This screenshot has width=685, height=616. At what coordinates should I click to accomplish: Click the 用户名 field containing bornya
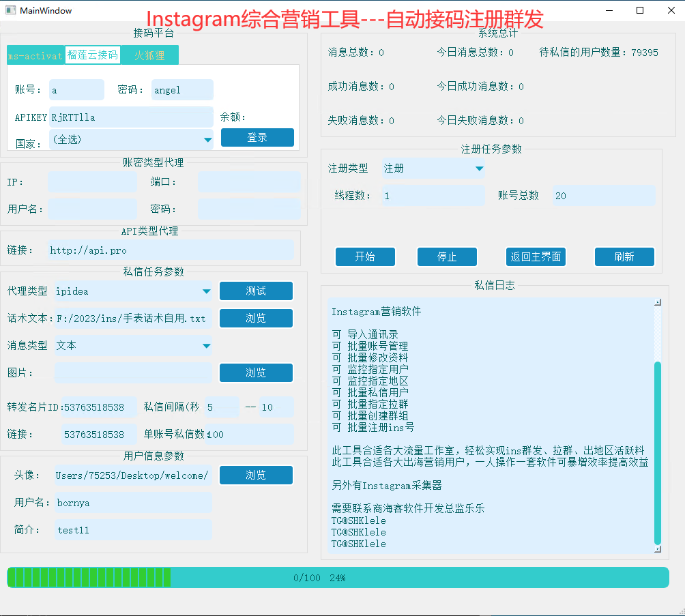pyautogui.click(x=133, y=502)
